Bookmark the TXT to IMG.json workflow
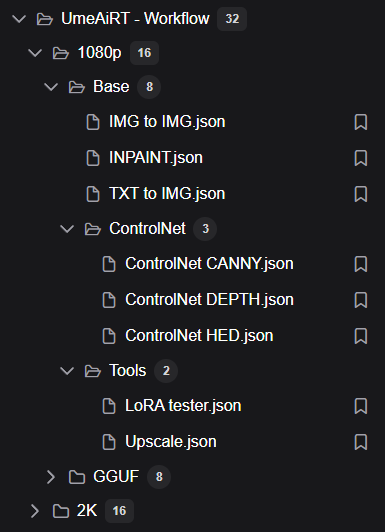 pyautogui.click(x=361, y=194)
